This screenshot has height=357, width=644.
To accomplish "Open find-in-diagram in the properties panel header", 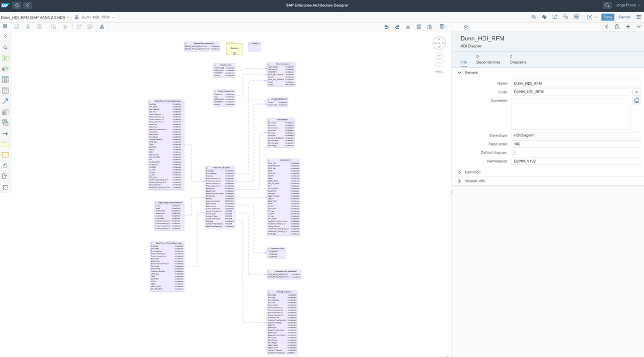I will (x=617, y=26).
